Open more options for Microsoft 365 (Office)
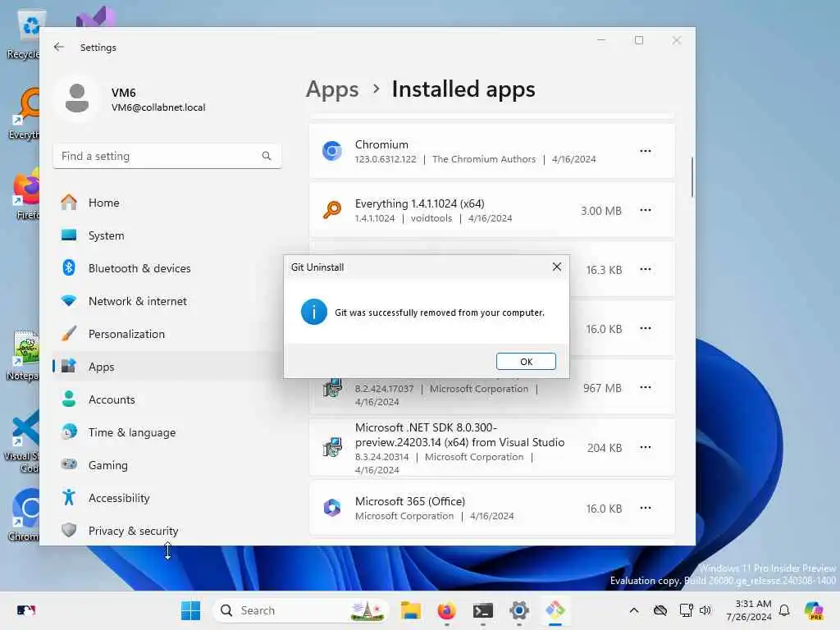 (646, 508)
